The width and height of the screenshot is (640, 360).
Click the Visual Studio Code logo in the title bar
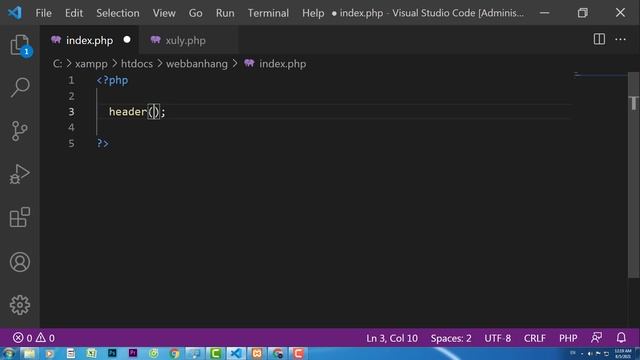15,13
